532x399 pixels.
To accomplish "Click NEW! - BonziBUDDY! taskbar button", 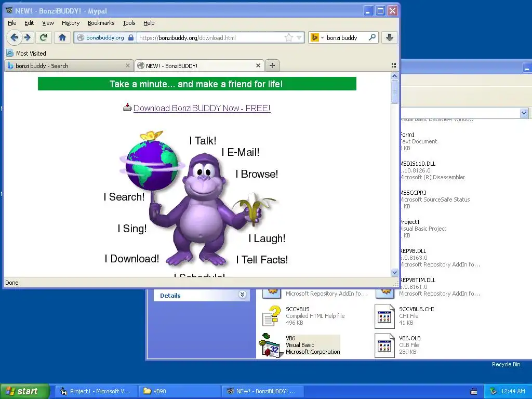I will [262, 391].
